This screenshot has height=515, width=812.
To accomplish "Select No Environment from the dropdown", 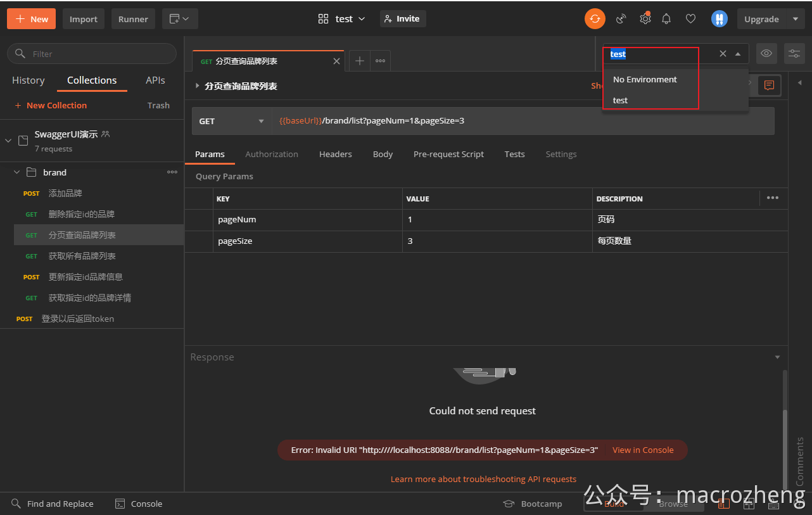I will click(x=675, y=79).
